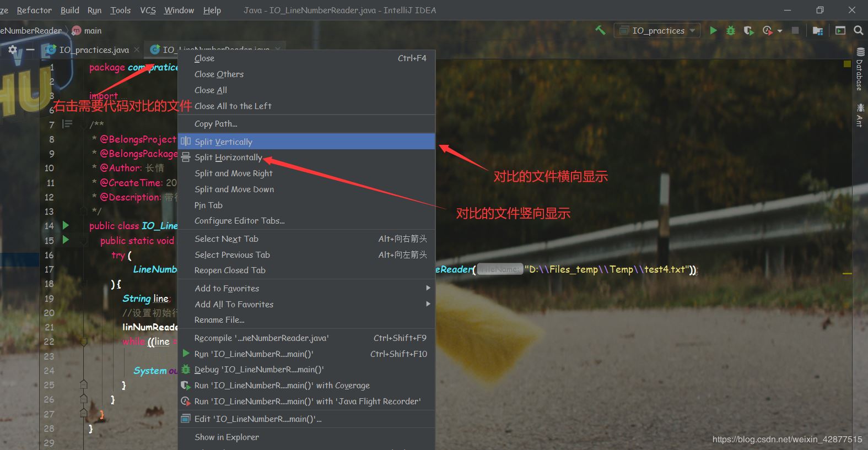This screenshot has height=450, width=868.
Task: Open the Help menu
Action: (x=212, y=10)
